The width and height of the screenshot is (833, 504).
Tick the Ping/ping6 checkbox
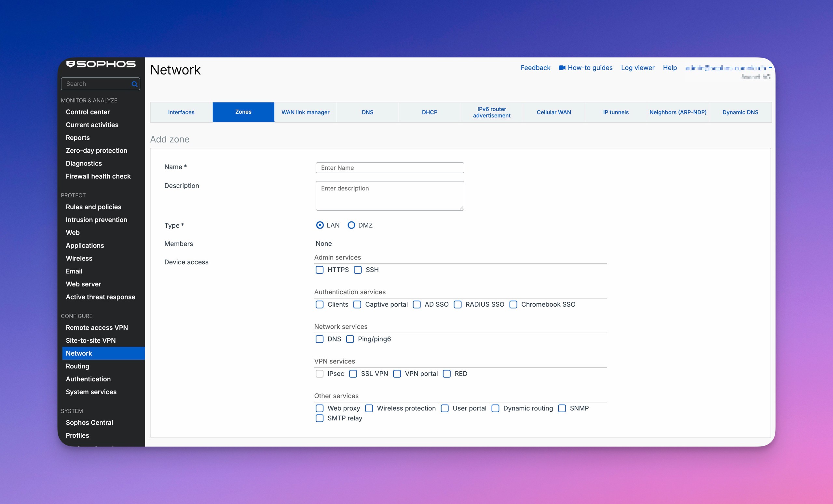pyautogui.click(x=350, y=339)
